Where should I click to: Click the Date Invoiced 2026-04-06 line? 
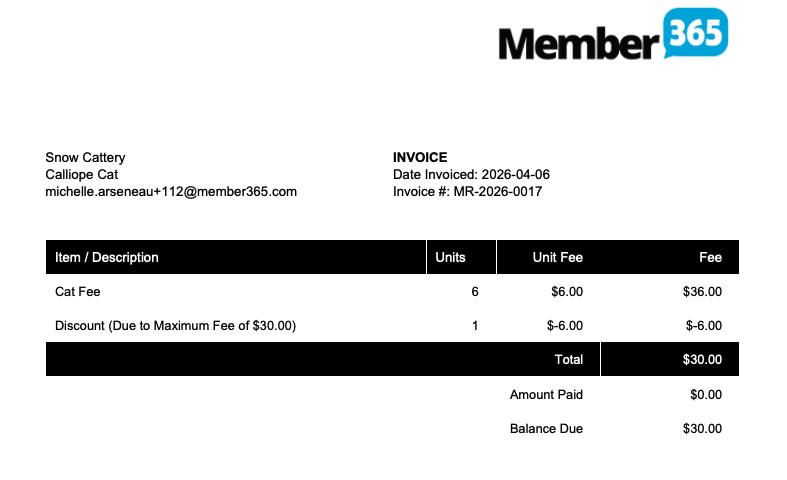[471, 174]
